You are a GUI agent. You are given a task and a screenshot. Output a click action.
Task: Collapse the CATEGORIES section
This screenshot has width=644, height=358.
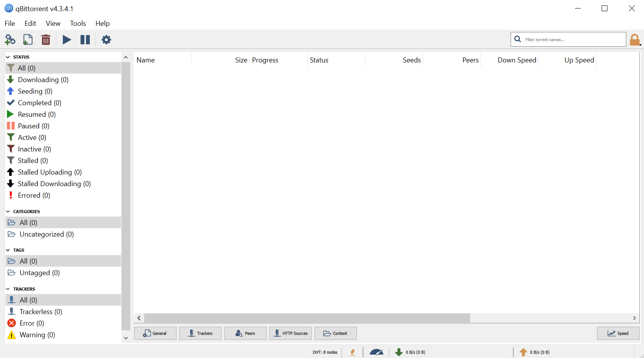[8, 212]
